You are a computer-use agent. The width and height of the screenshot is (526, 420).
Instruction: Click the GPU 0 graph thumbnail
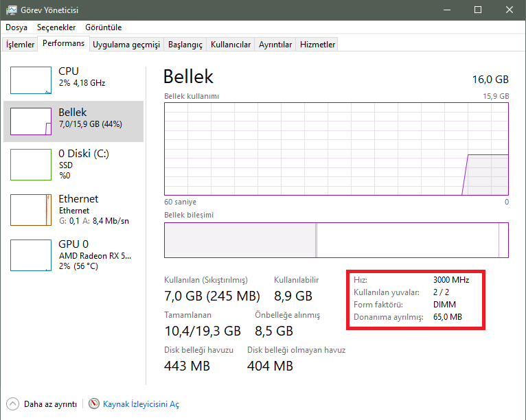(x=31, y=253)
